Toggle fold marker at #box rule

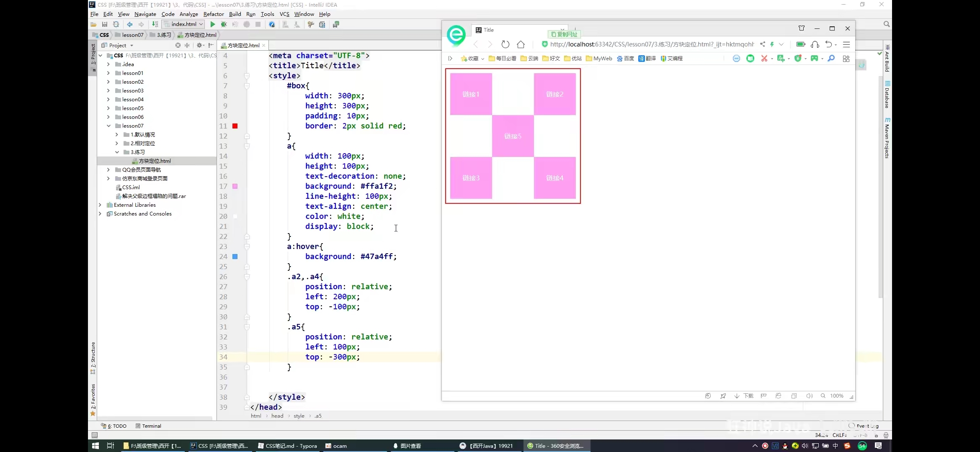(x=247, y=86)
